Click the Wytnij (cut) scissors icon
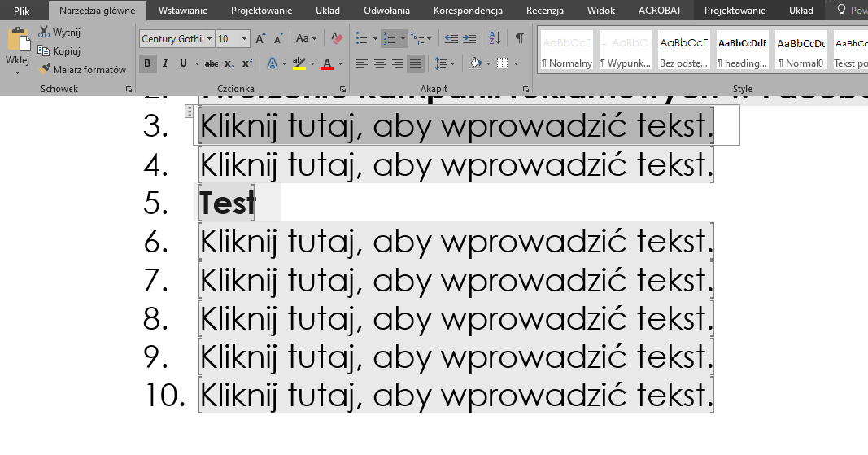Image resolution: width=868 pixels, height=455 pixels. (45, 32)
